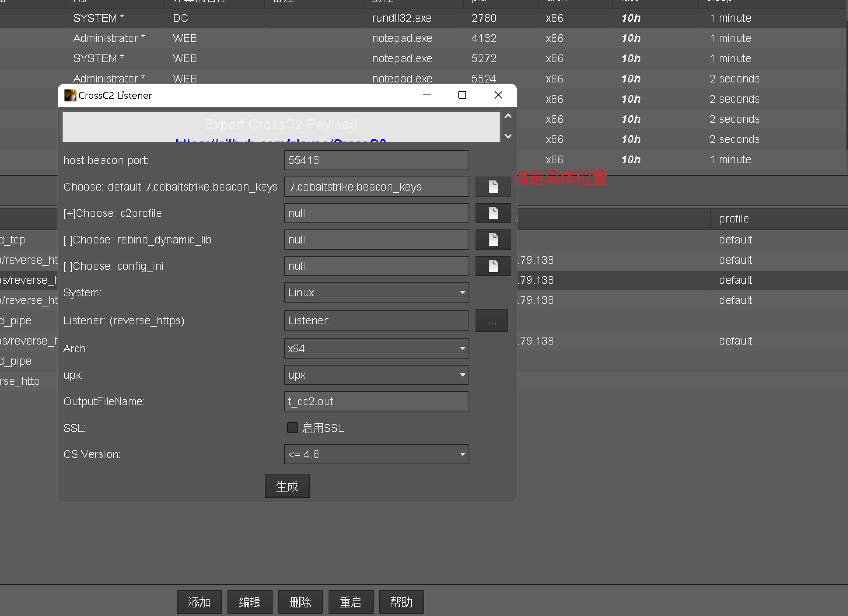This screenshot has width=848, height=616.
Task: Click file browse icon for config_ini
Action: click(x=493, y=266)
